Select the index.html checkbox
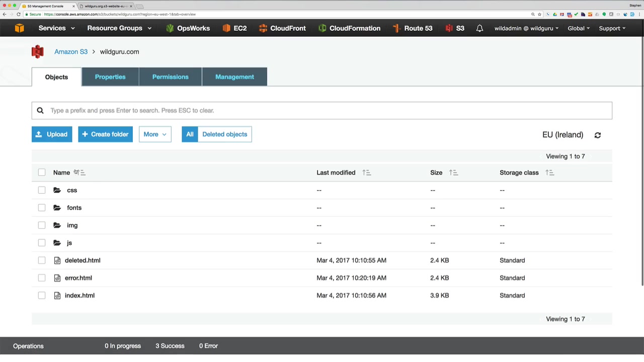644x362 pixels. tap(42, 296)
